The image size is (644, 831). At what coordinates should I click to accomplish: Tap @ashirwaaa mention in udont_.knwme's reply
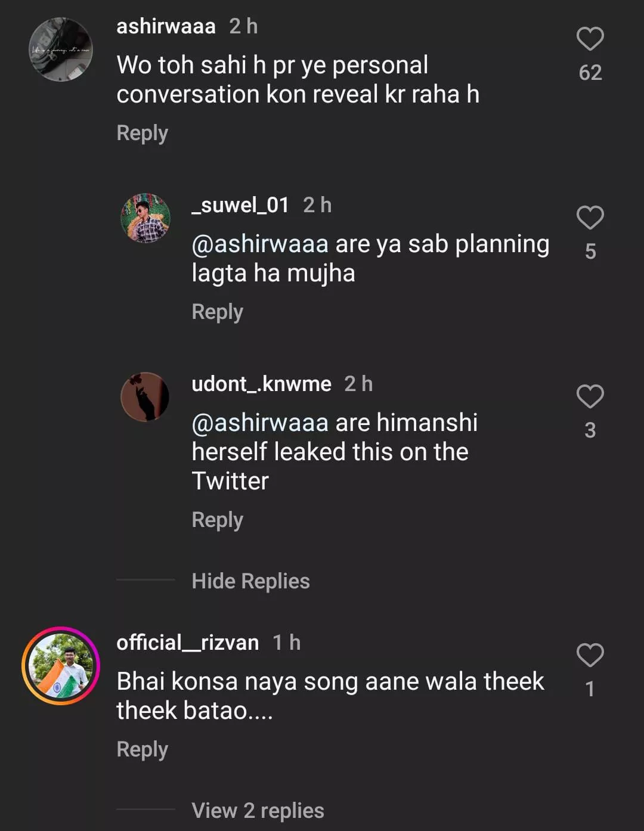pos(260,423)
